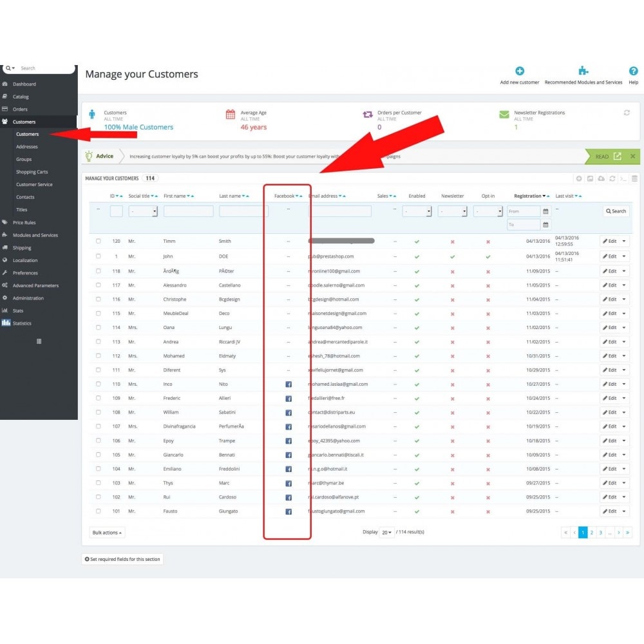The image size is (644, 644).
Task: Click the Add new customer plus icon
Action: [520, 71]
